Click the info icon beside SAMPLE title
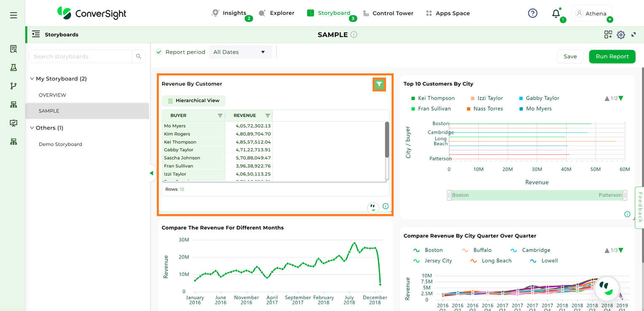The width and height of the screenshot is (644, 311). [354, 35]
